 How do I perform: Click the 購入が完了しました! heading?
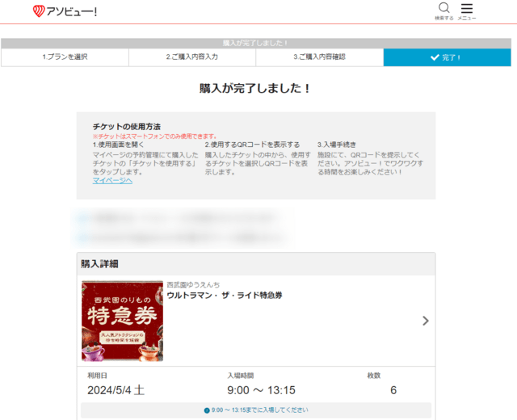(254, 88)
